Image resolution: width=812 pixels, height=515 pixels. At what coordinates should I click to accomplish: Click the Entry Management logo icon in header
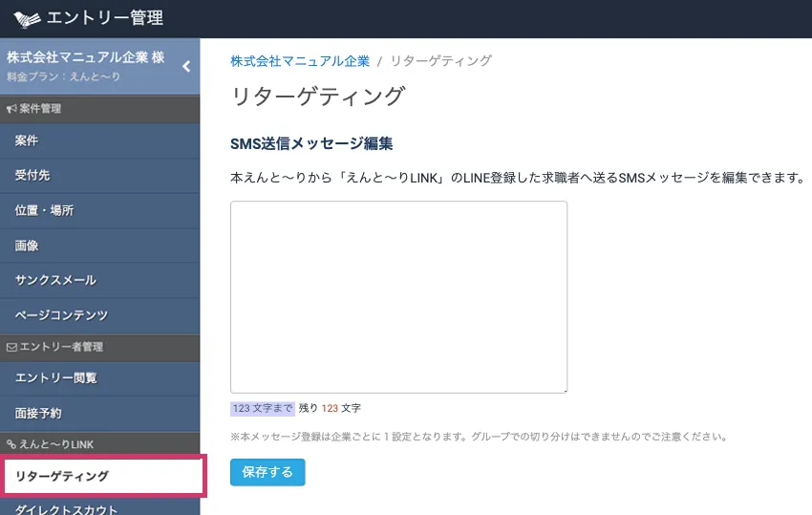click(x=28, y=18)
